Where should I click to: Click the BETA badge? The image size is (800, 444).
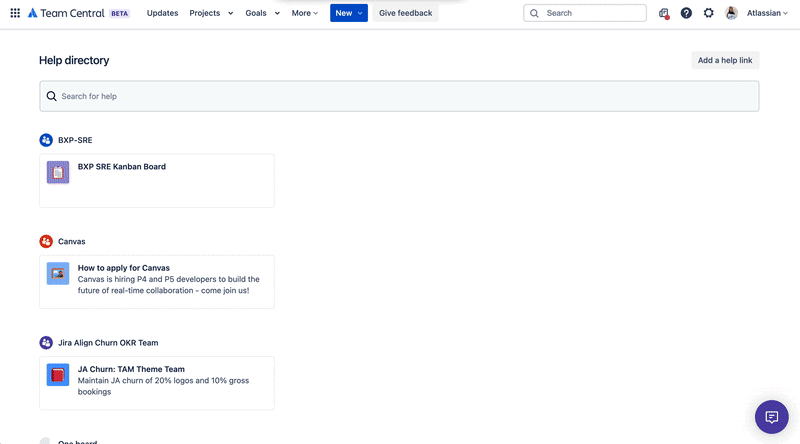pyautogui.click(x=119, y=13)
